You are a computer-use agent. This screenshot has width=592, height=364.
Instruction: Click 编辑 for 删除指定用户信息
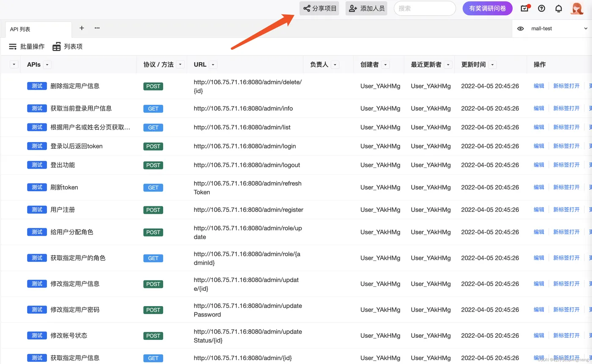pyautogui.click(x=539, y=86)
